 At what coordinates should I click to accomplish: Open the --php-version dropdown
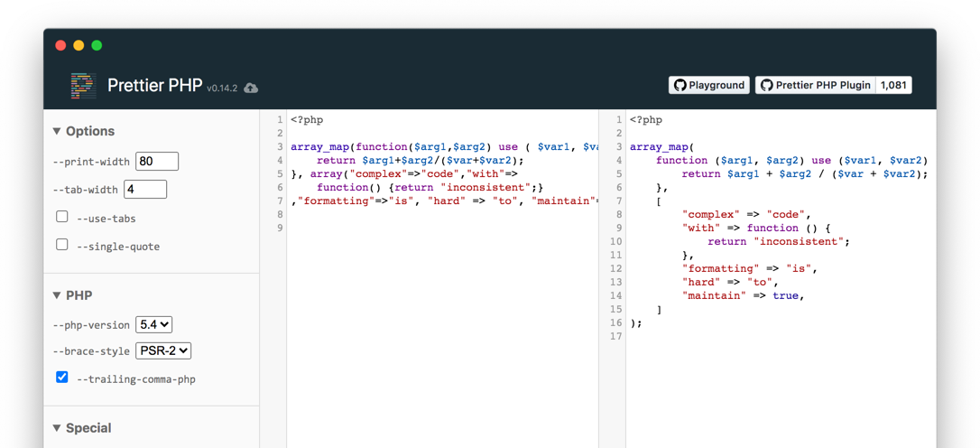click(153, 325)
